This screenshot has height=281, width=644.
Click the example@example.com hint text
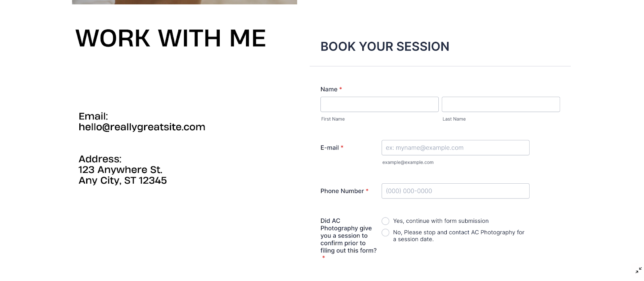click(x=408, y=162)
